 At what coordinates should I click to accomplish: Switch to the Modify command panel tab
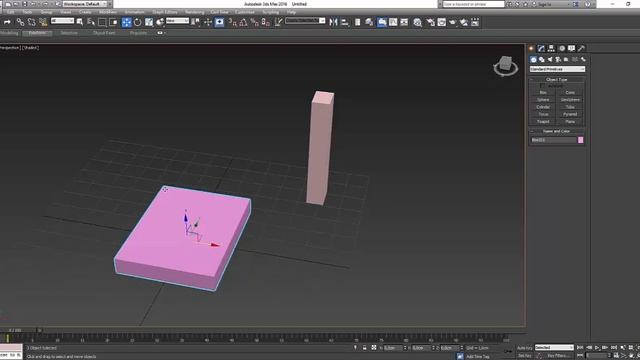[x=541, y=48]
